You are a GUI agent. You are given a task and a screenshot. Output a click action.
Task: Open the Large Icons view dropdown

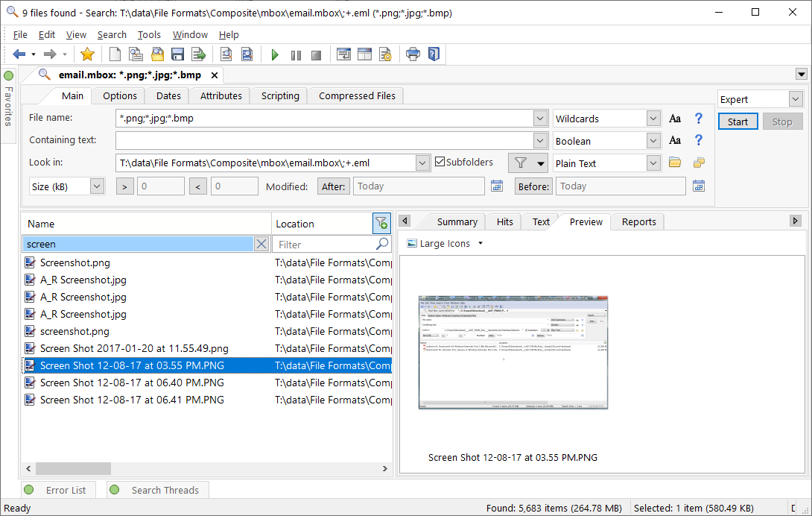pyautogui.click(x=480, y=243)
